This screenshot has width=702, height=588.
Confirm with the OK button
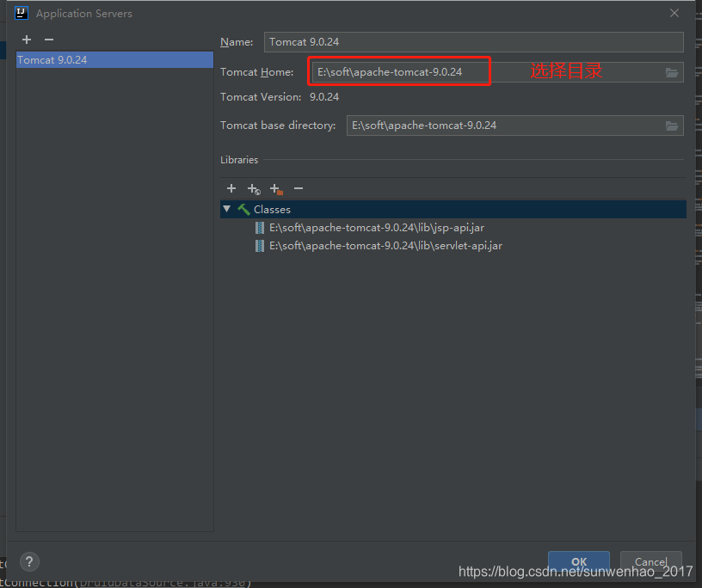(x=579, y=562)
